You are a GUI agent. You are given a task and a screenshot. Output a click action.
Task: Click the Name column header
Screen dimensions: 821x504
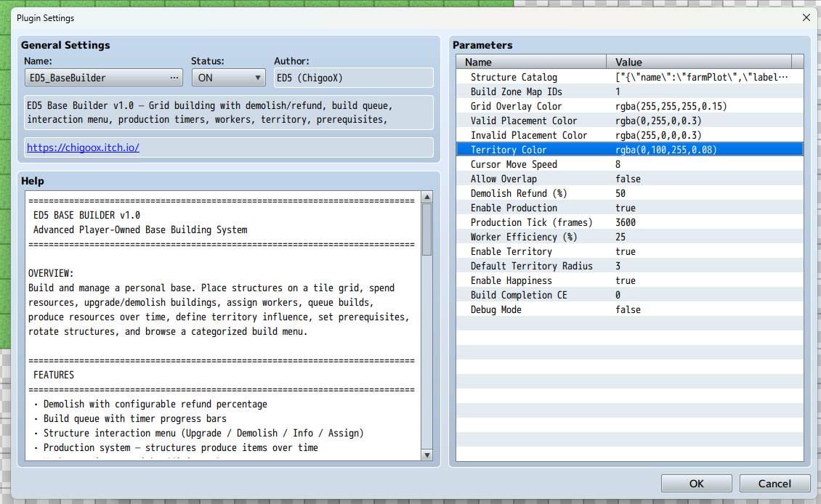pos(531,62)
